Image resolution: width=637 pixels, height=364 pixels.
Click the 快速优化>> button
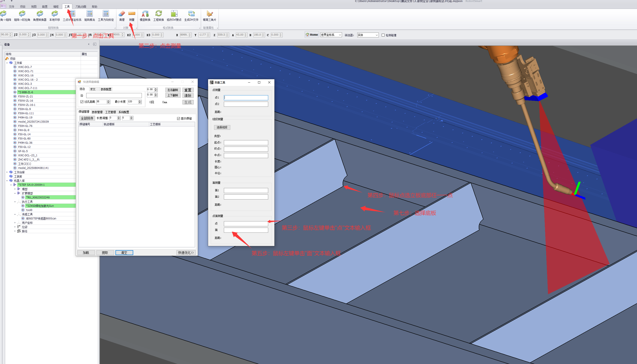186,253
